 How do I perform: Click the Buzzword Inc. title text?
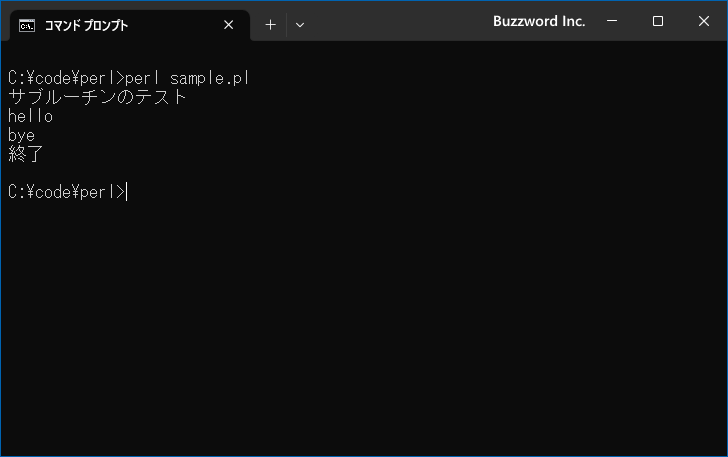tap(539, 21)
